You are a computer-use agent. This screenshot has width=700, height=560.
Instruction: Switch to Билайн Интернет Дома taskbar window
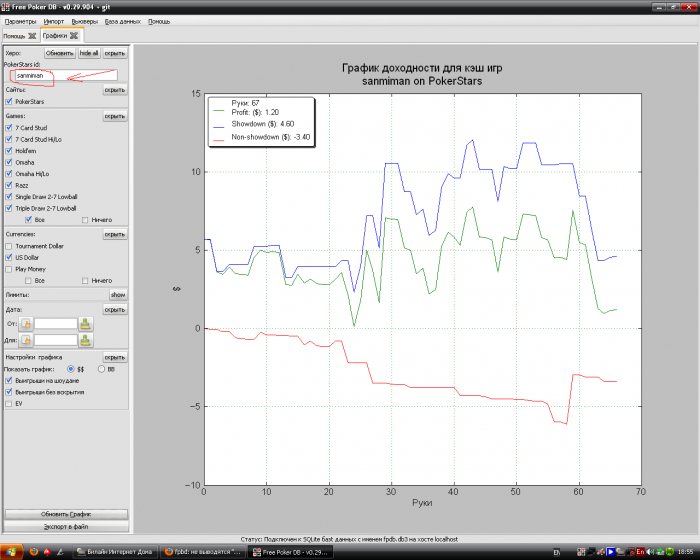click(115, 552)
